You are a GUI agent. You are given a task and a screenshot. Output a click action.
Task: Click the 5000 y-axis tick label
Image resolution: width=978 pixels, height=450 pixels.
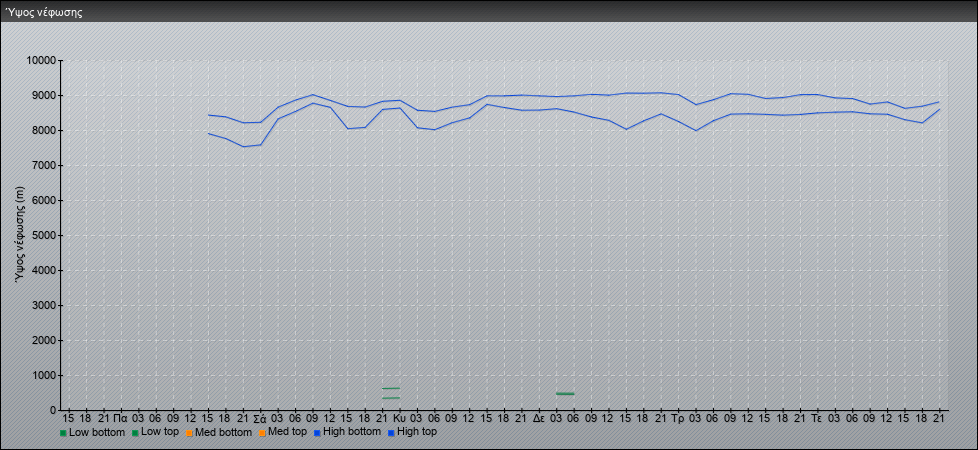tap(44, 235)
